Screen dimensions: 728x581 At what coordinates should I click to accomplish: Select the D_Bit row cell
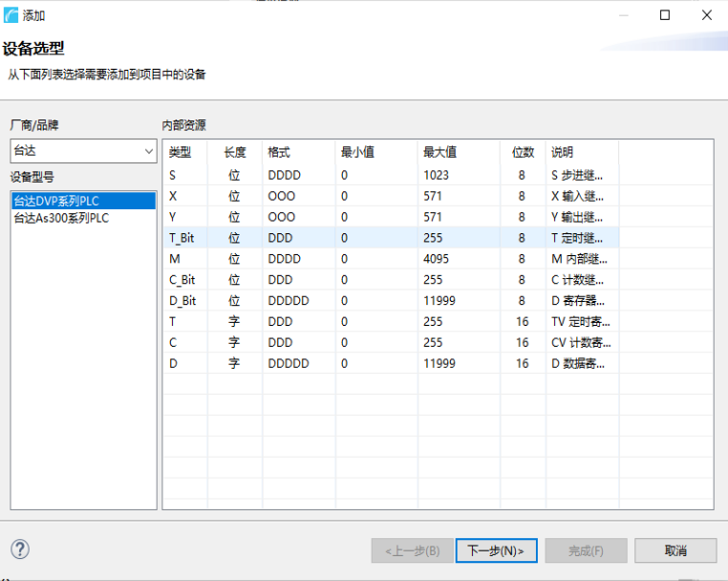click(182, 300)
